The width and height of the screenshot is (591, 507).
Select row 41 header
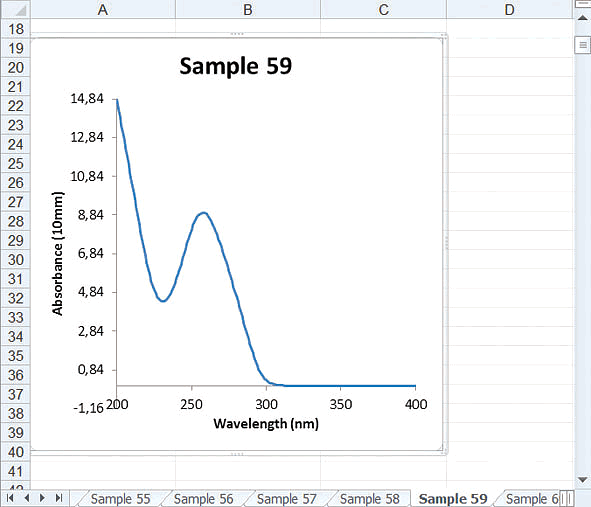(x=15, y=471)
